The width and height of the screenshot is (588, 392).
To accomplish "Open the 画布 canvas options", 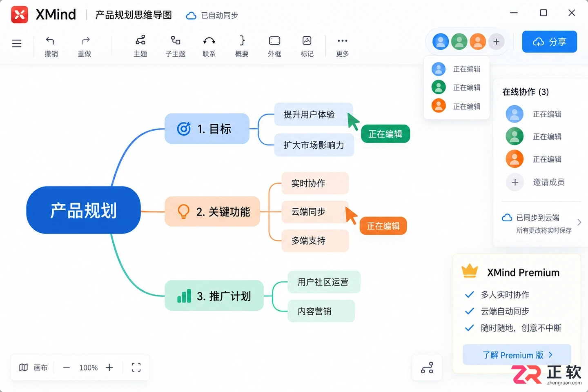I will 33,367.
